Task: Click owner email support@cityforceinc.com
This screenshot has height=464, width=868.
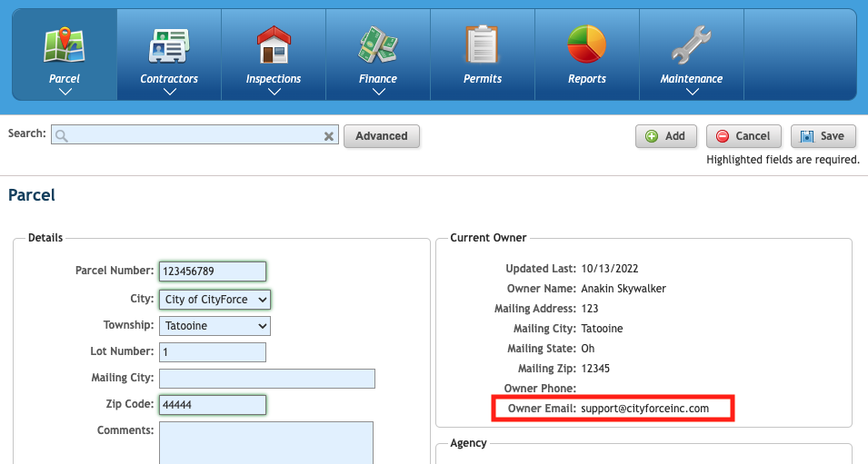Action: pos(645,408)
